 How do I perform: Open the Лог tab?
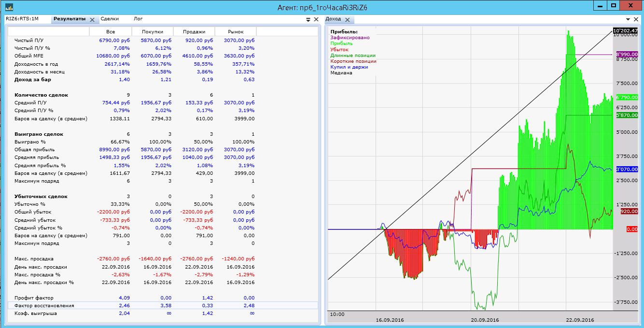(x=138, y=19)
